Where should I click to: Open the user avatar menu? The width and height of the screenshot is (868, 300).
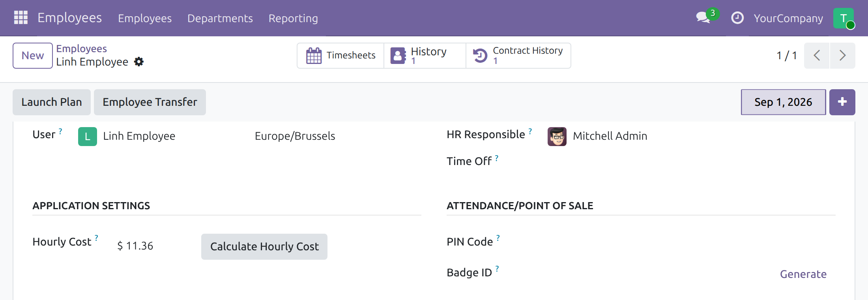(x=844, y=18)
